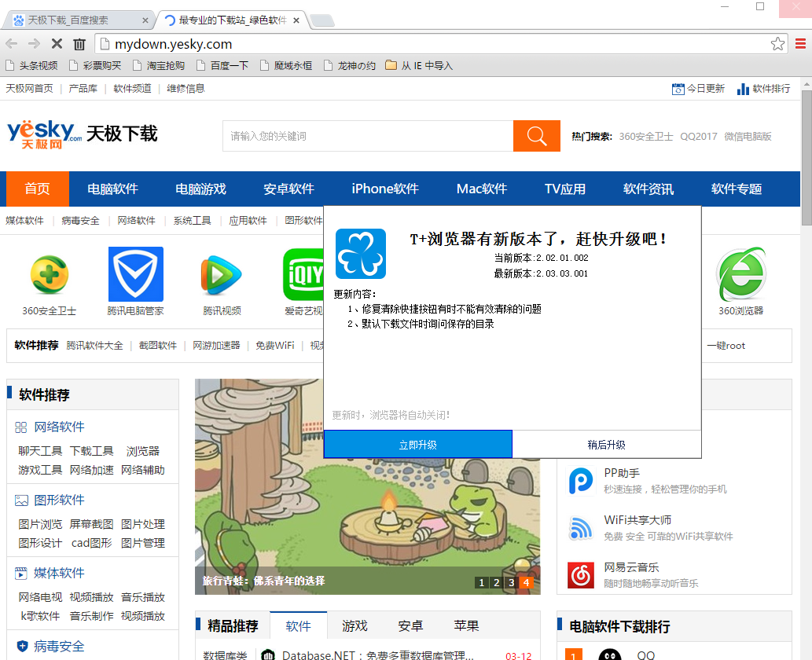Click the keyword search input field
Viewport: 812px width, 660px height.
coord(368,136)
